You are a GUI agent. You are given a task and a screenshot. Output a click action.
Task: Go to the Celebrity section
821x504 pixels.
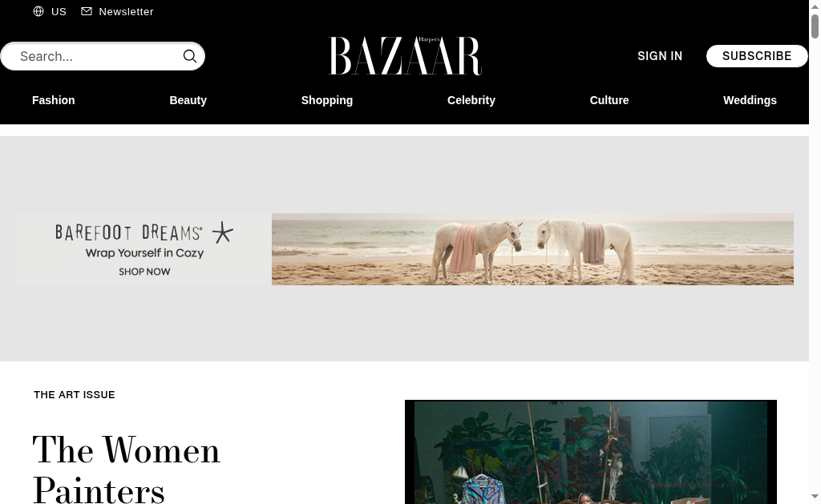tap(471, 100)
